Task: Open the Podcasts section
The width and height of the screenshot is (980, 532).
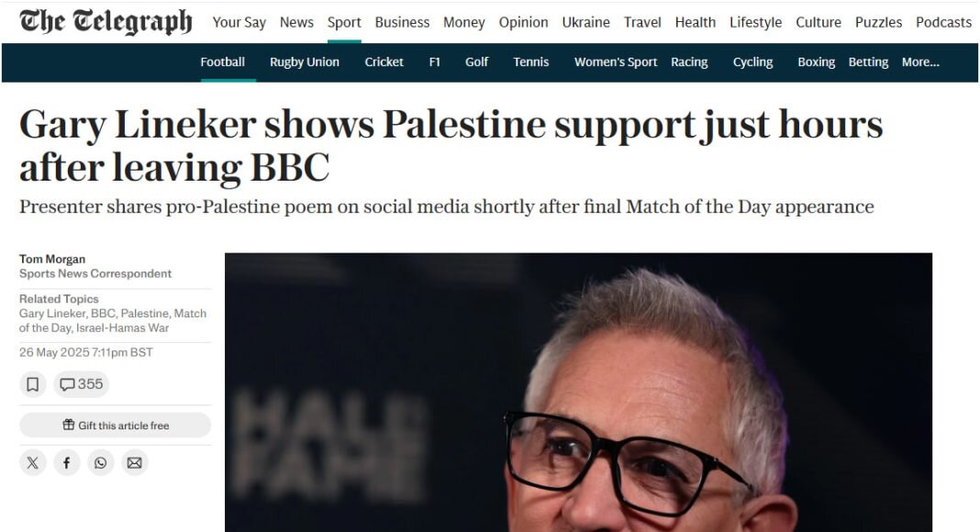Action: (943, 23)
